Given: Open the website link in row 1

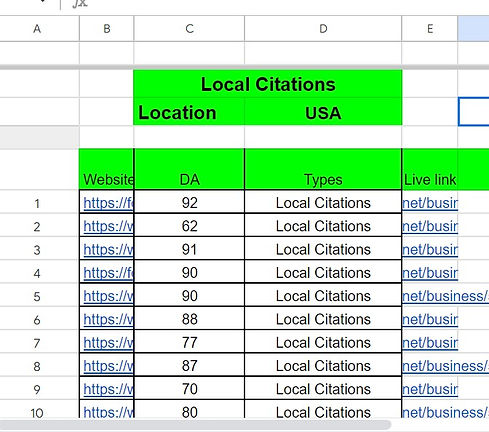Looking at the screenshot, I should click(x=108, y=203).
